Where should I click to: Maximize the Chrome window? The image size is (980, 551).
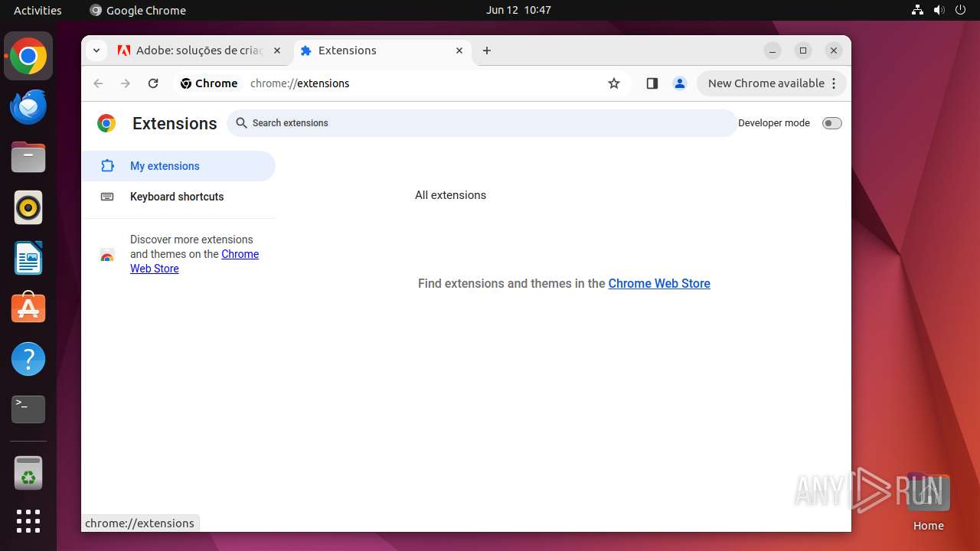(x=803, y=51)
